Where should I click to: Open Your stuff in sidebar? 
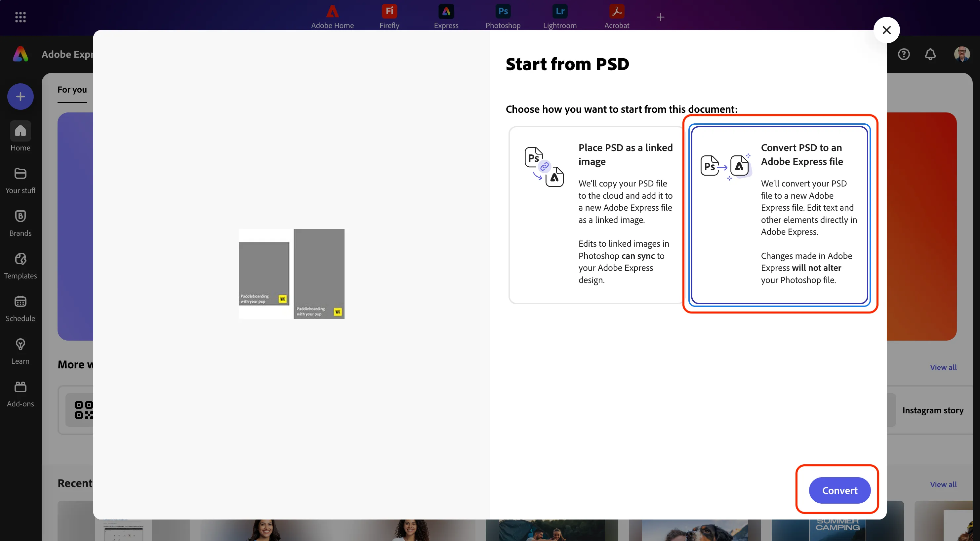tap(20, 180)
